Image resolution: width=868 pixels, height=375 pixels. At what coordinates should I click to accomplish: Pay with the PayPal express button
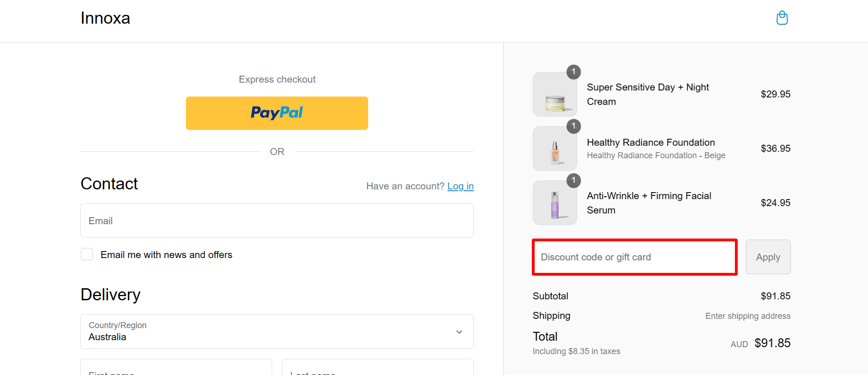point(277,113)
